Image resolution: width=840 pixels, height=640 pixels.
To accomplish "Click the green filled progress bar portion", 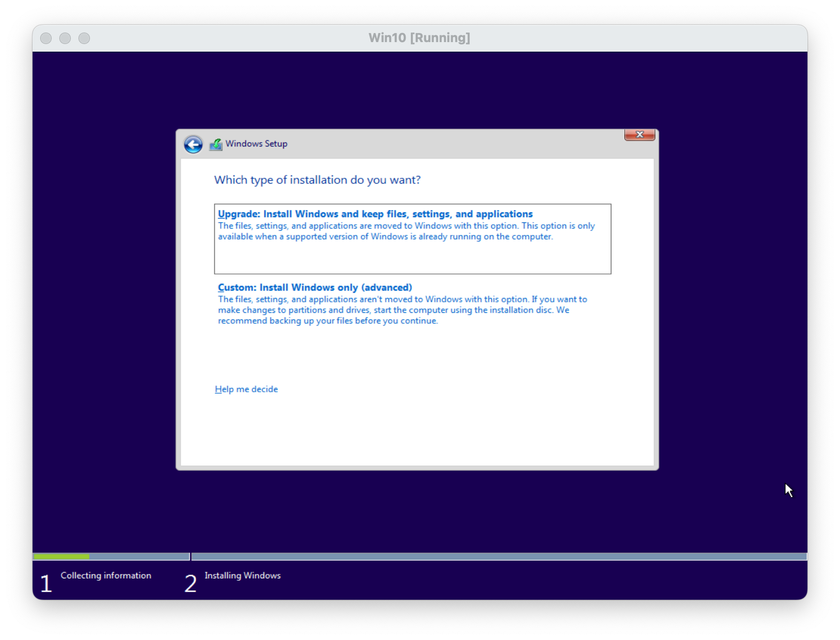I will pyautogui.click(x=61, y=557).
